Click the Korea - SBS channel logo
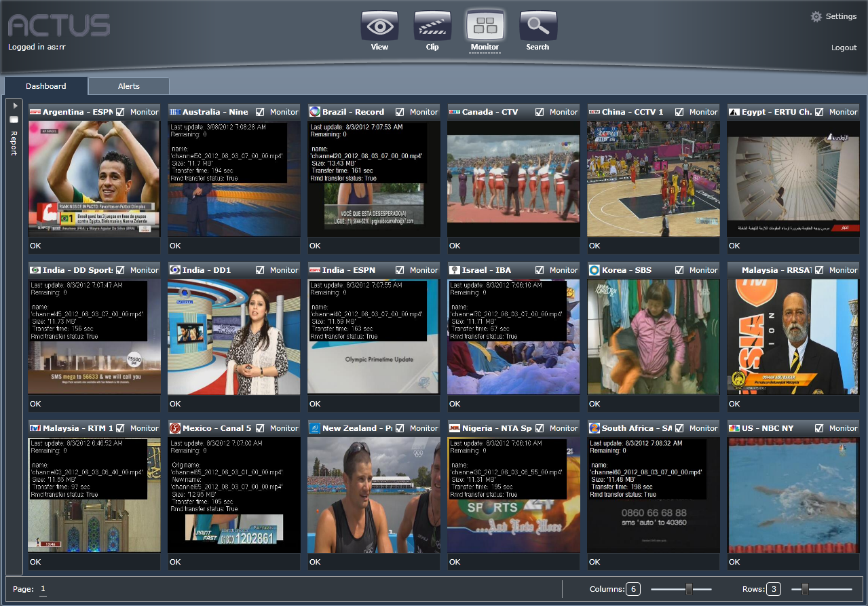 click(595, 270)
